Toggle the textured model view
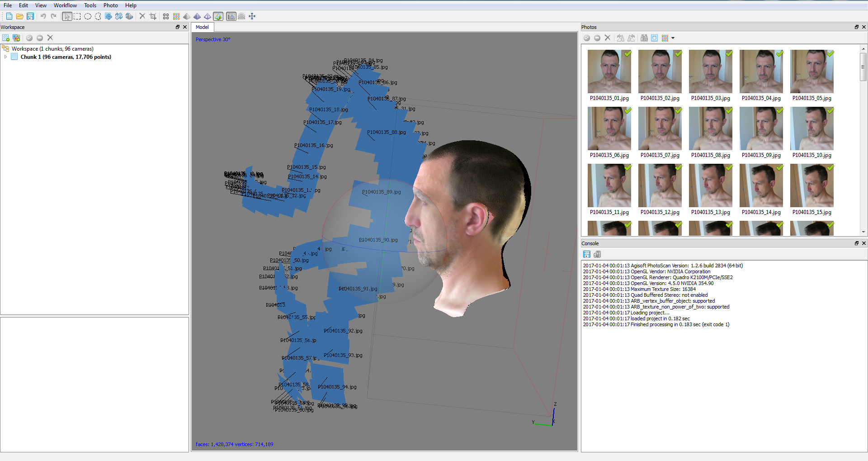868x461 pixels. pyautogui.click(x=218, y=16)
